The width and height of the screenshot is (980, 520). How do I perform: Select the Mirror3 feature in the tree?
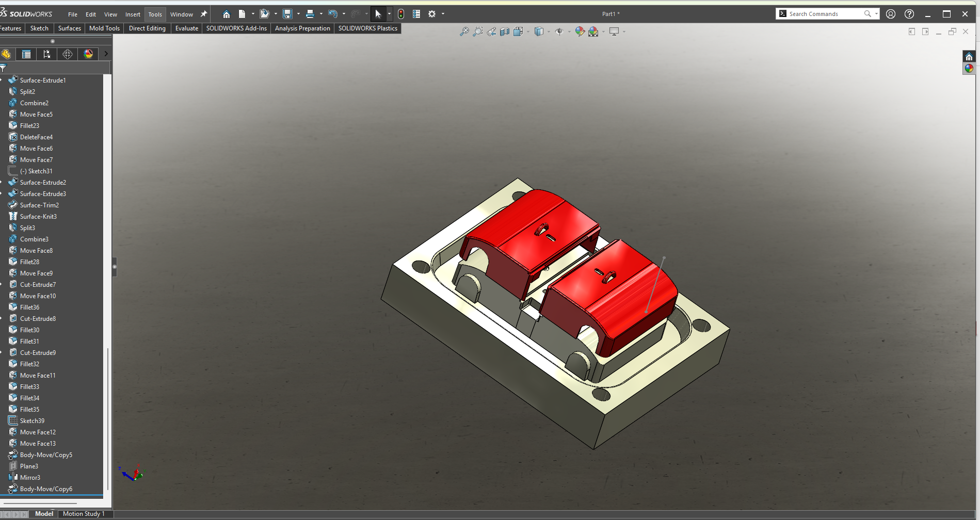click(x=30, y=478)
